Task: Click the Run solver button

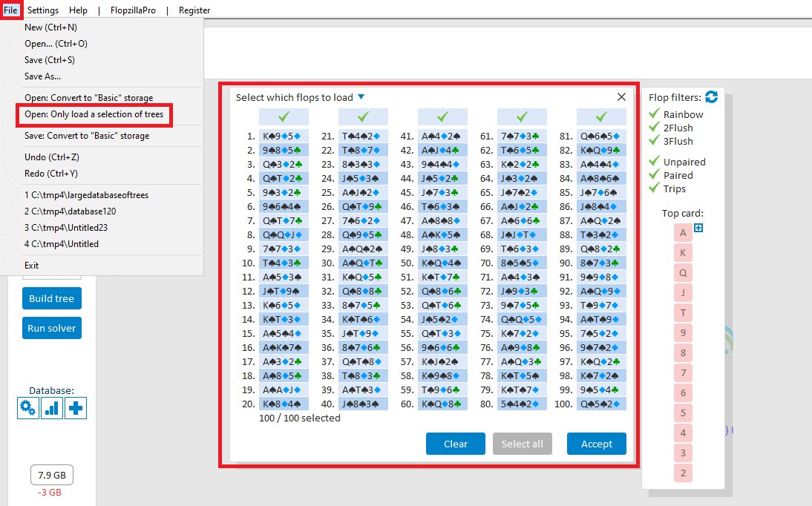Action: [x=51, y=327]
